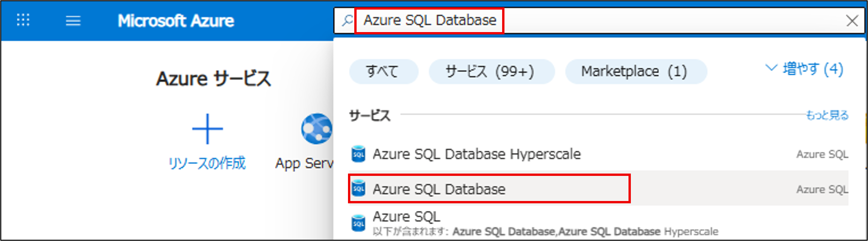Open the App Services globe icon
The image size is (868, 241).
[316, 129]
